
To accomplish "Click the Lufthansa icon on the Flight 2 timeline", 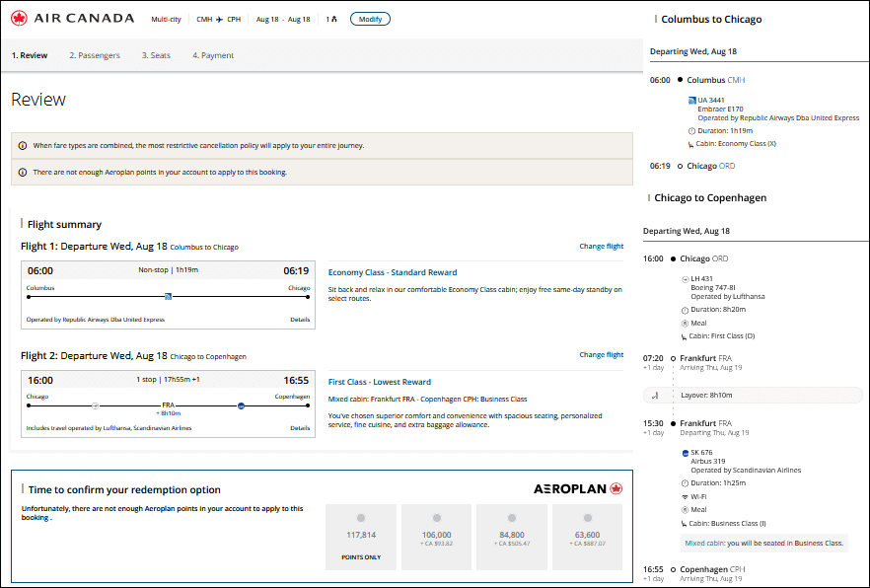I will (96, 406).
